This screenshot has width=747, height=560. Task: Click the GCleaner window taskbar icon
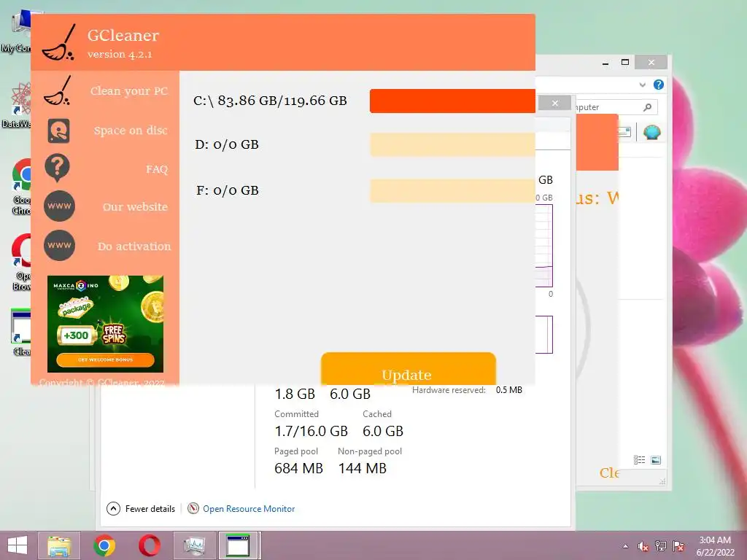point(239,545)
